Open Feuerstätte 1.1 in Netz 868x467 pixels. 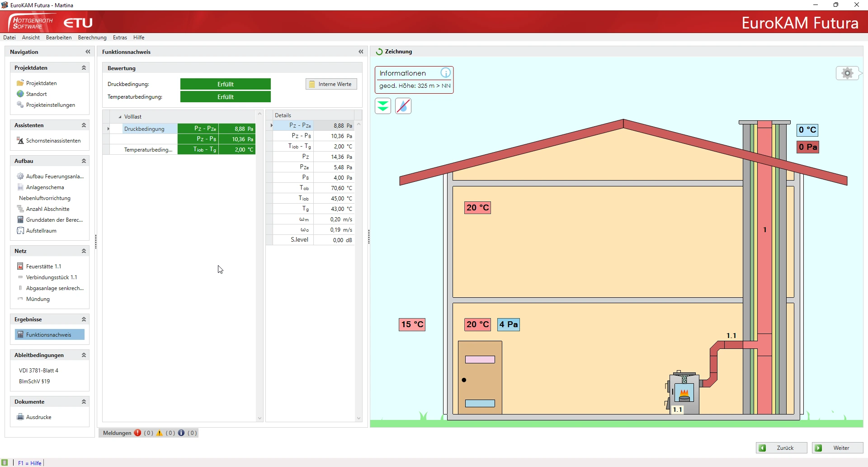pos(43,267)
